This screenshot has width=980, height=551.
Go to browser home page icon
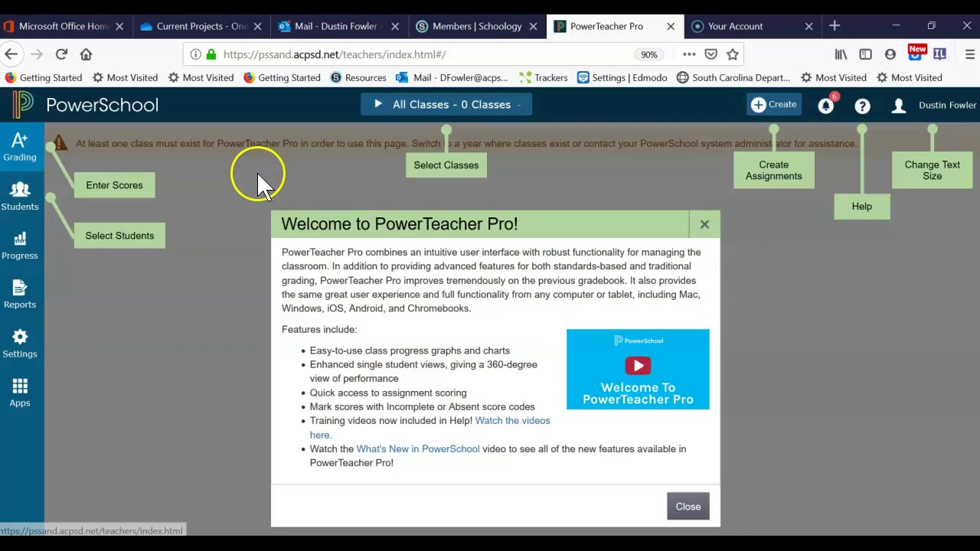(86, 54)
